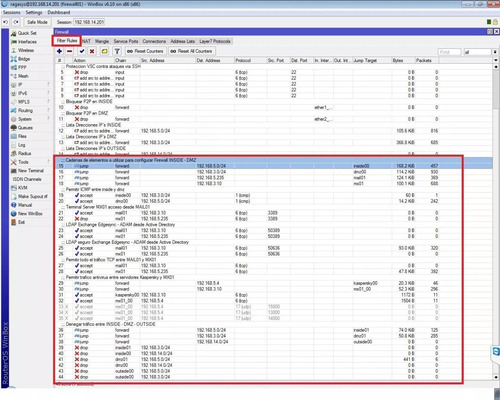Open Mesh in sidebar
Viewport: 500px width, 400px height.
(x=23, y=76)
